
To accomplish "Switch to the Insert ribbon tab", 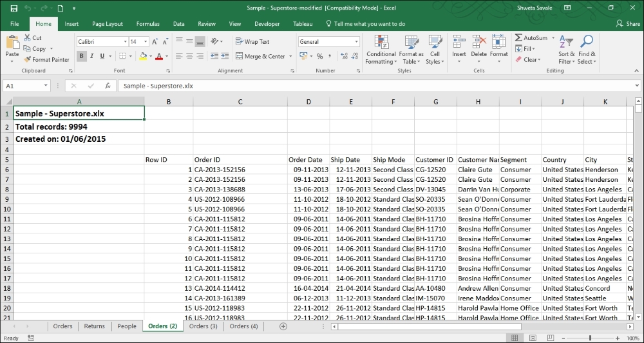I will tap(71, 24).
